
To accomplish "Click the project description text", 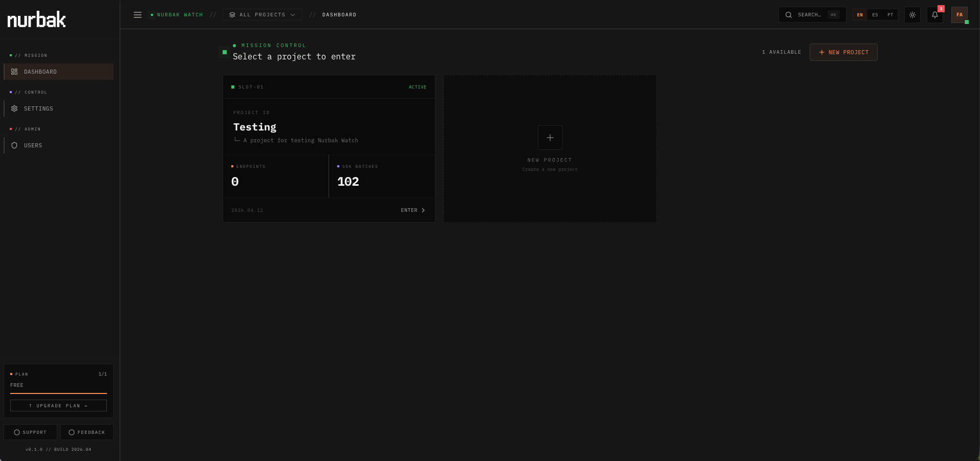I will coord(301,140).
